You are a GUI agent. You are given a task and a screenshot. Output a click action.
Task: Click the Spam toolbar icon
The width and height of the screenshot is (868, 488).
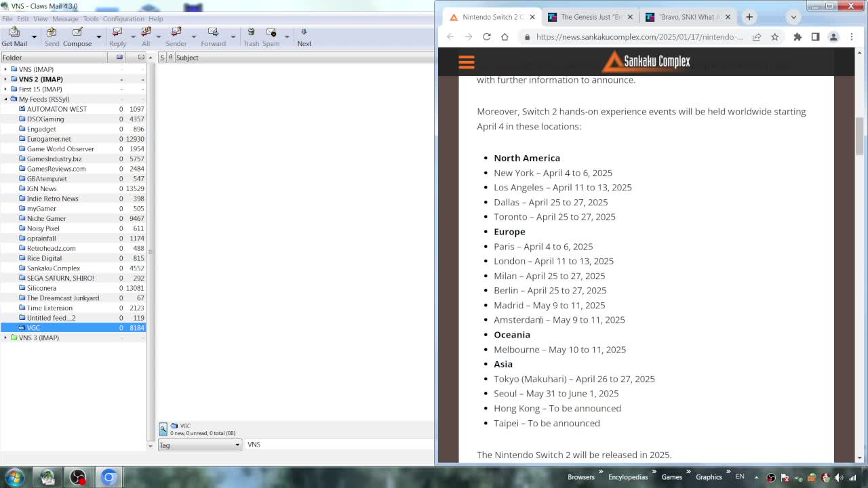(x=271, y=37)
